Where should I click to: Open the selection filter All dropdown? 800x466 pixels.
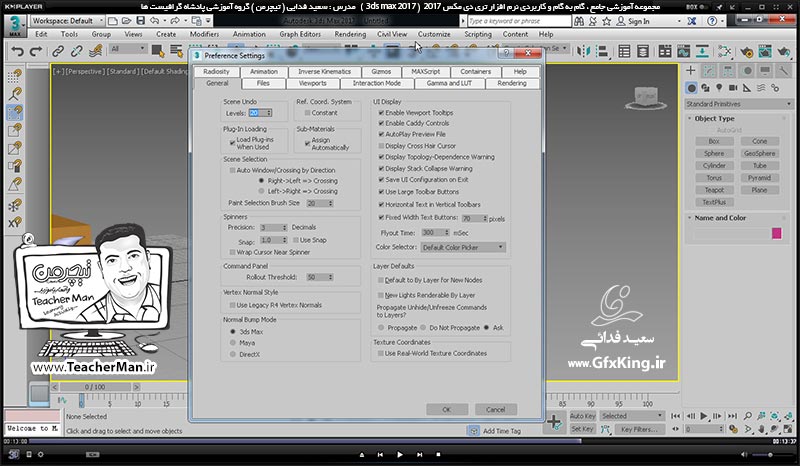point(128,48)
